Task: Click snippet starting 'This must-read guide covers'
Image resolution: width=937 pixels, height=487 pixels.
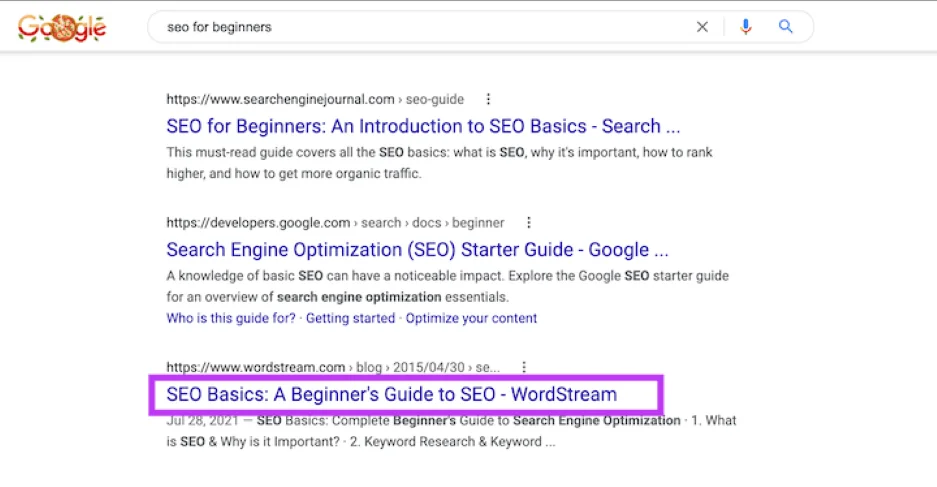Action: click(x=439, y=163)
